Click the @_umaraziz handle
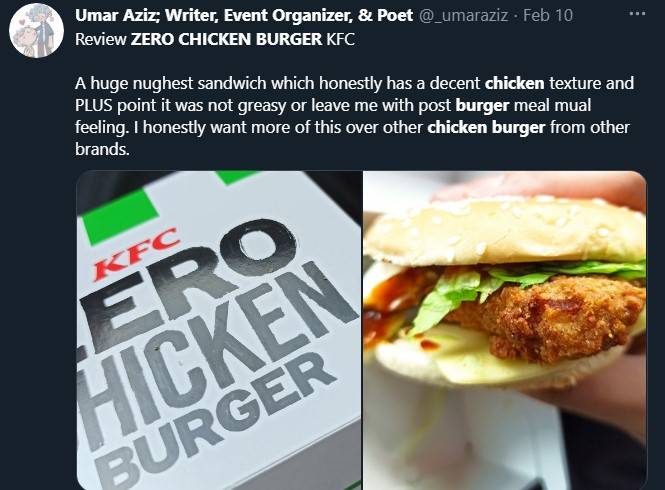 (464, 16)
